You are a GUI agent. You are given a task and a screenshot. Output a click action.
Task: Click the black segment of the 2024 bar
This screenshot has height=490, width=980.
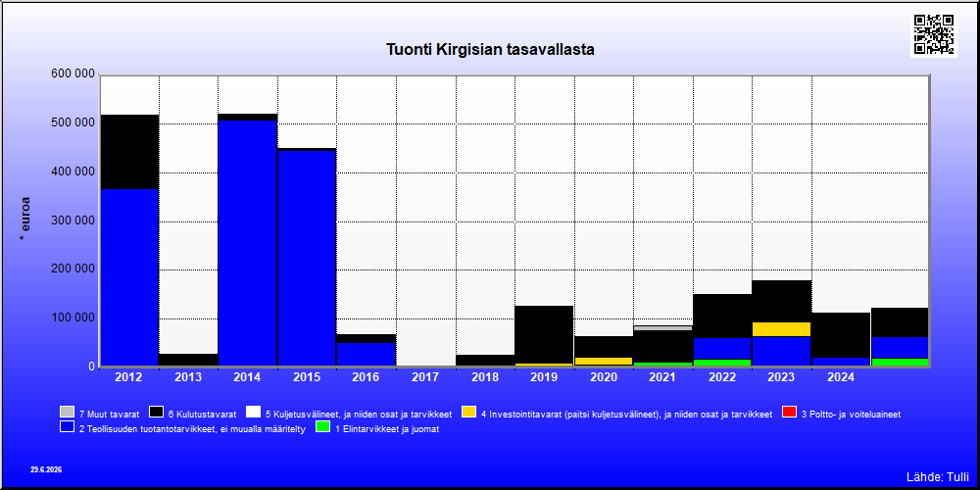841,335
